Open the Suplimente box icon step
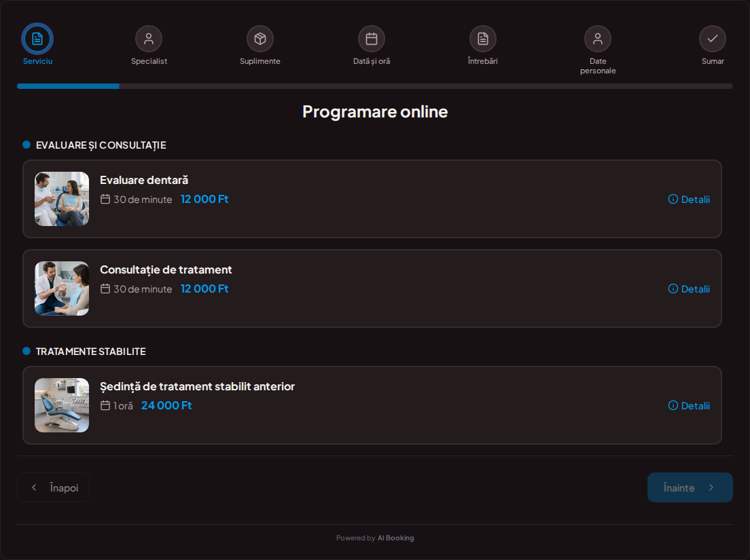Image resolution: width=750 pixels, height=560 pixels. click(260, 39)
